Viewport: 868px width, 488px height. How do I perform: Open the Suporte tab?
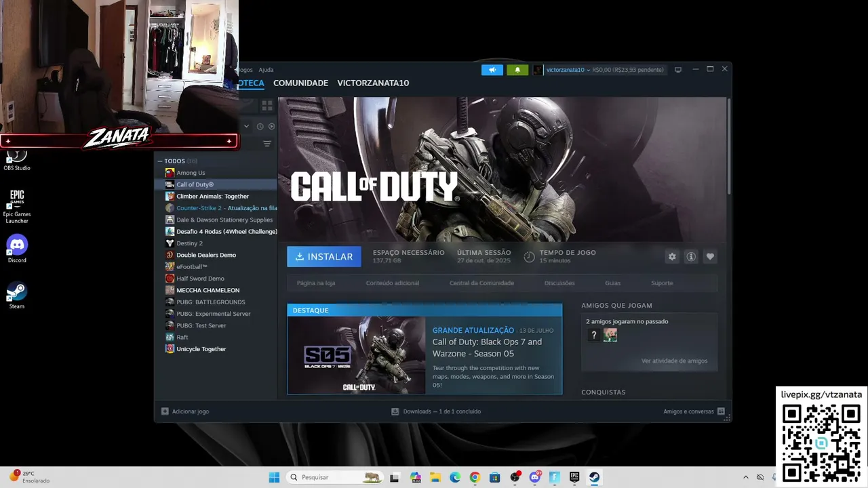click(662, 283)
